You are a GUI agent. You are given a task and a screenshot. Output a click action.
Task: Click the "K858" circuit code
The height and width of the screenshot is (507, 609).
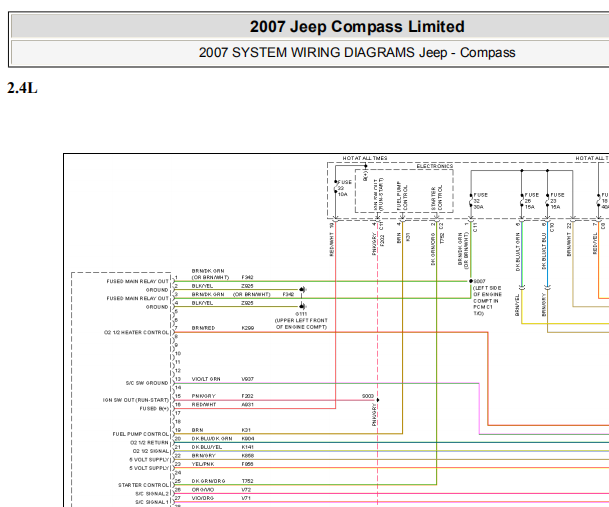(x=247, y=455)
